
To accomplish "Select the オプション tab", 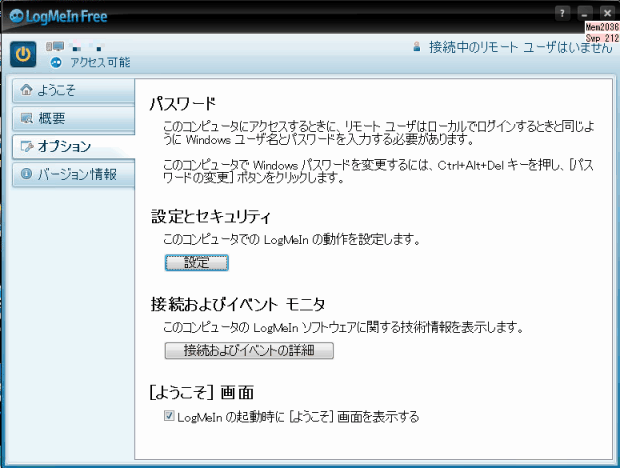I will tap(74, 147).
